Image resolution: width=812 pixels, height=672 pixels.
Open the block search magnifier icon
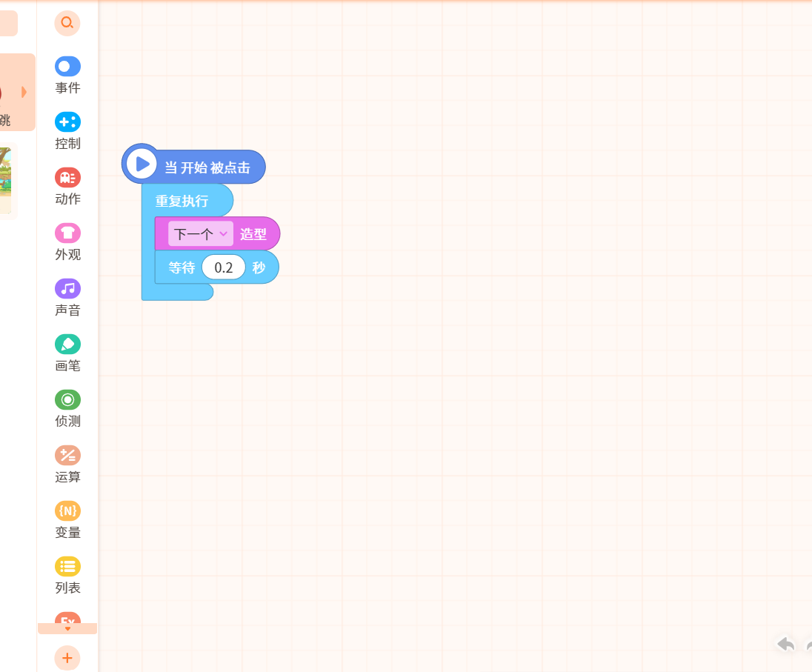[x=67, y=23]
